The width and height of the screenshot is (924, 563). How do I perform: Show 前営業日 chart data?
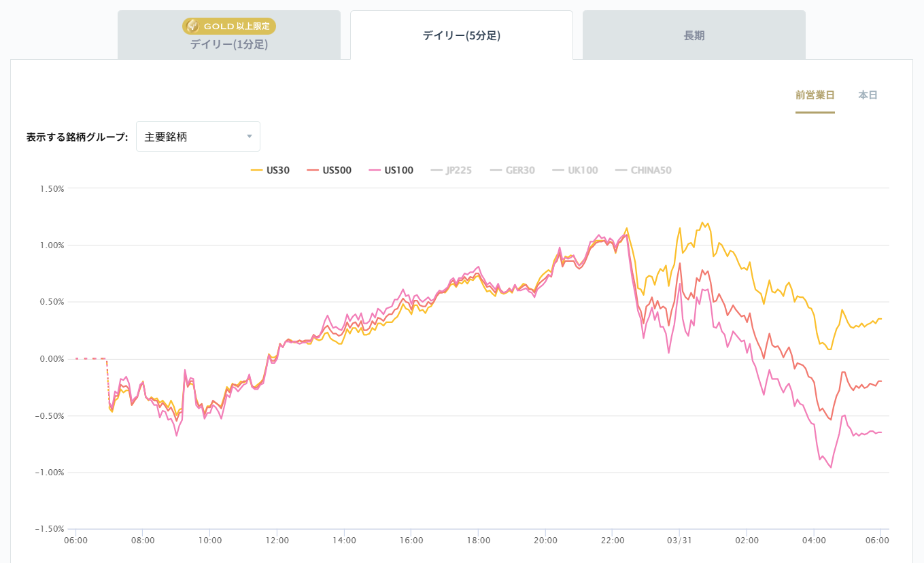(815, 95)
